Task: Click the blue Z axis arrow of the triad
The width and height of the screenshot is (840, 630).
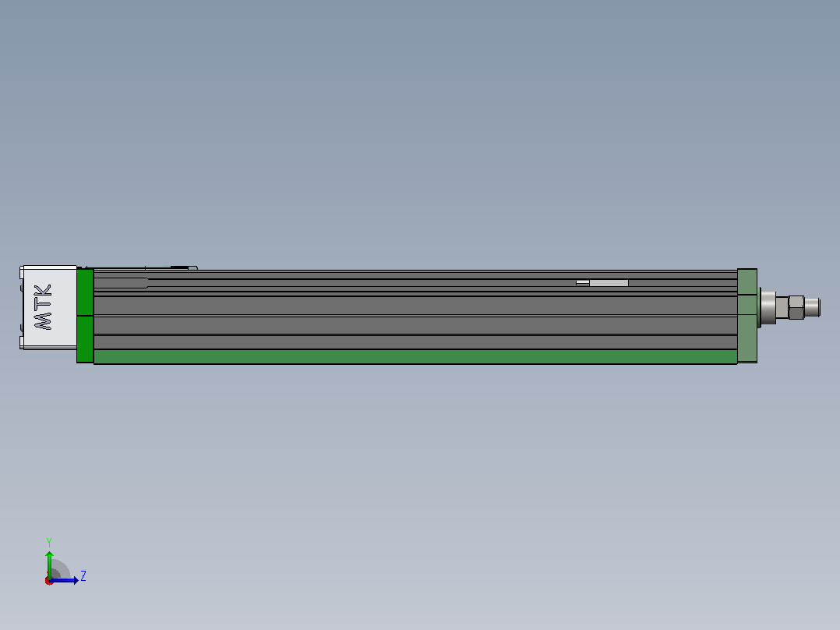Action: (x=64, y=580)
